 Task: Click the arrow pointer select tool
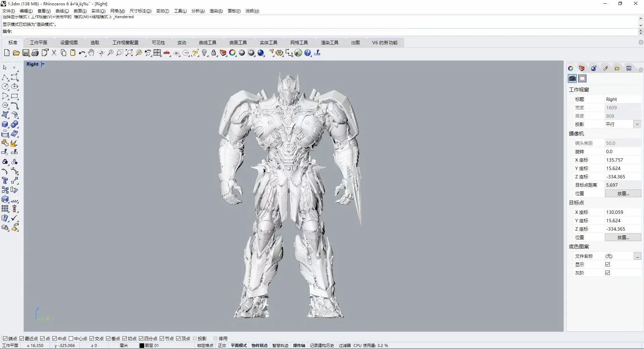[x=5, y=68]
